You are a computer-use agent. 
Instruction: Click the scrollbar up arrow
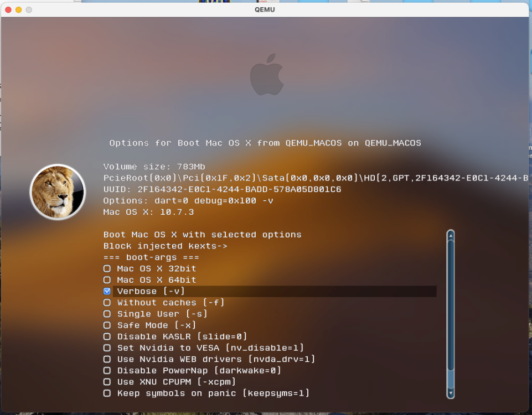[x=451, y=235]
